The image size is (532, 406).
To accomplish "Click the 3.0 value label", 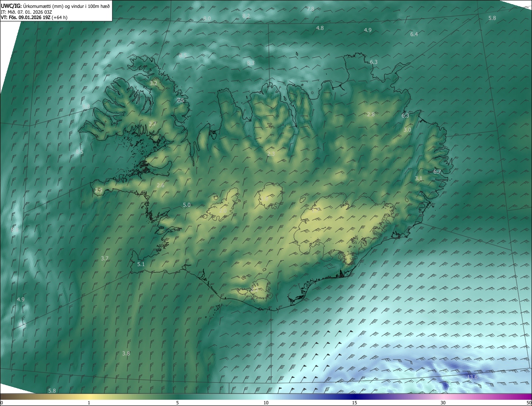I will 407,130.
